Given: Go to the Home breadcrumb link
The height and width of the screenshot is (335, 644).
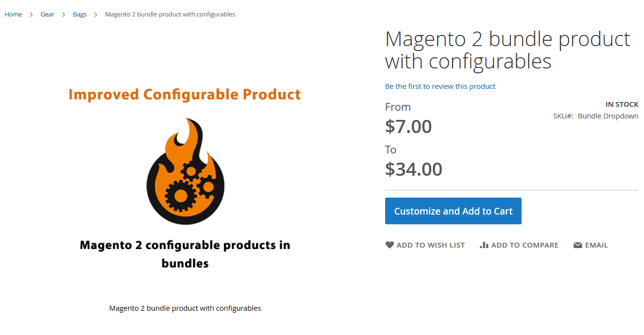Looking at the screenshot, I should pos(13,15).
